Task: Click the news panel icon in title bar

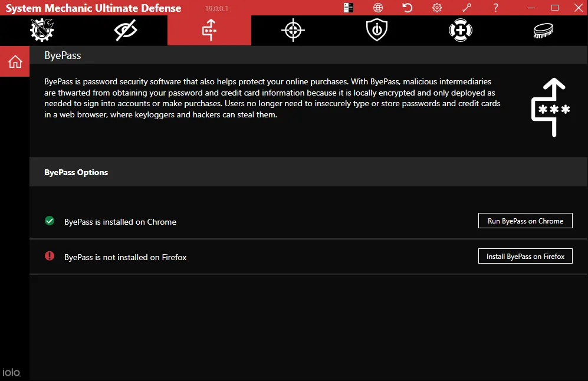Action: point(348,8)
